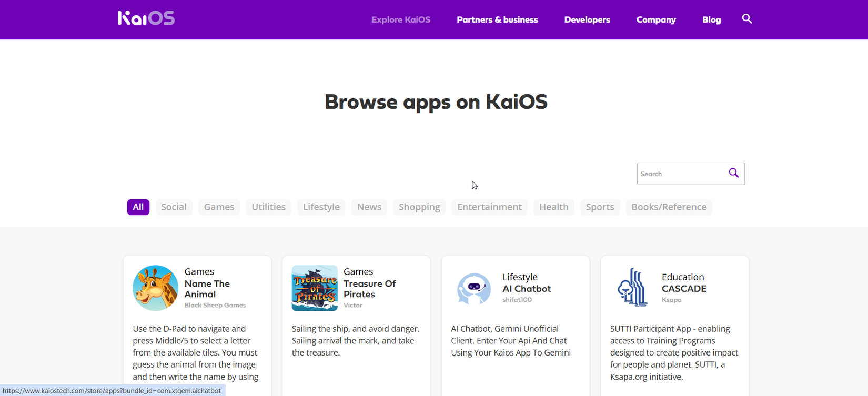Open the CASCADE app icon

pos(632,287)
